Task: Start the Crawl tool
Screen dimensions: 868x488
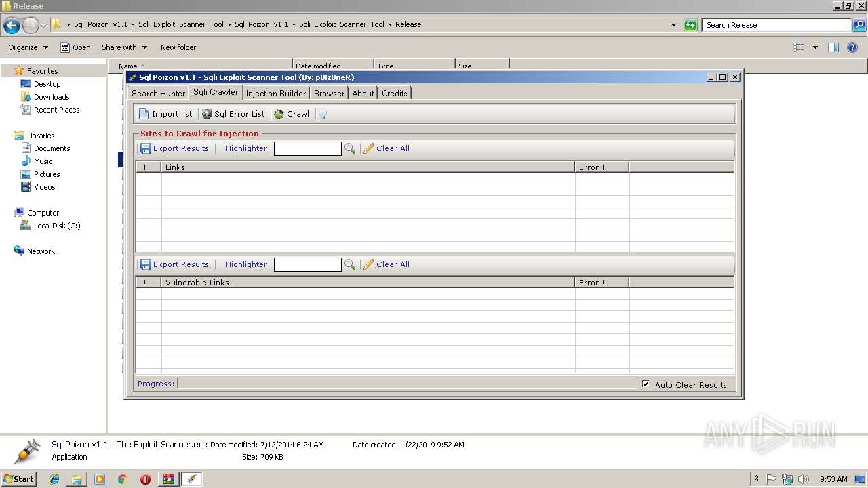Action: 292,114
